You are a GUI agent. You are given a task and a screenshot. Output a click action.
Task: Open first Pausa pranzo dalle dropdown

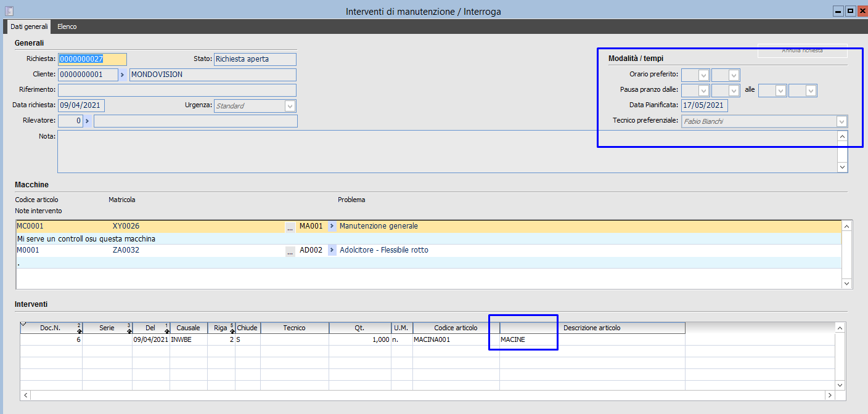tap(703, 91)
